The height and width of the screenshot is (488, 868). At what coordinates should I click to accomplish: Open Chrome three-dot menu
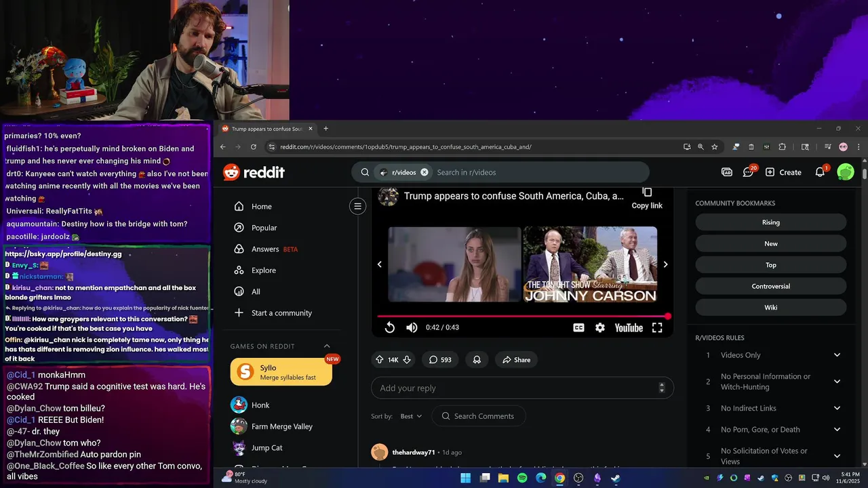pyautogui.click(x=859, y=146)
